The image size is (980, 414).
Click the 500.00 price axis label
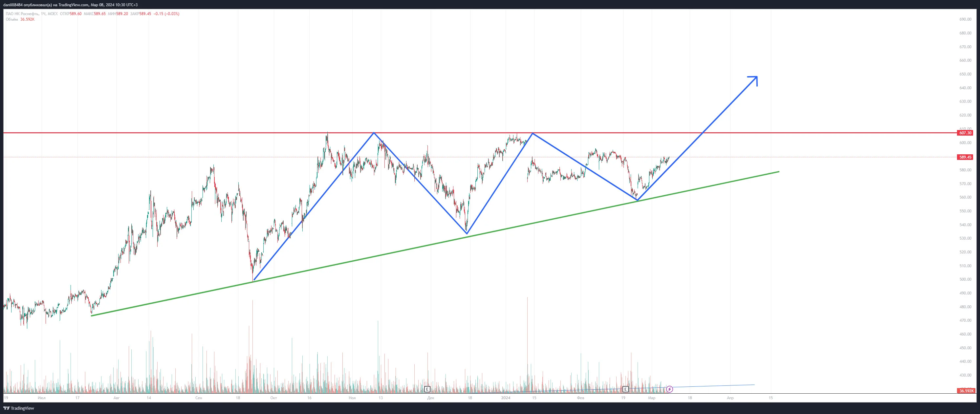click(x=965, y=279)
